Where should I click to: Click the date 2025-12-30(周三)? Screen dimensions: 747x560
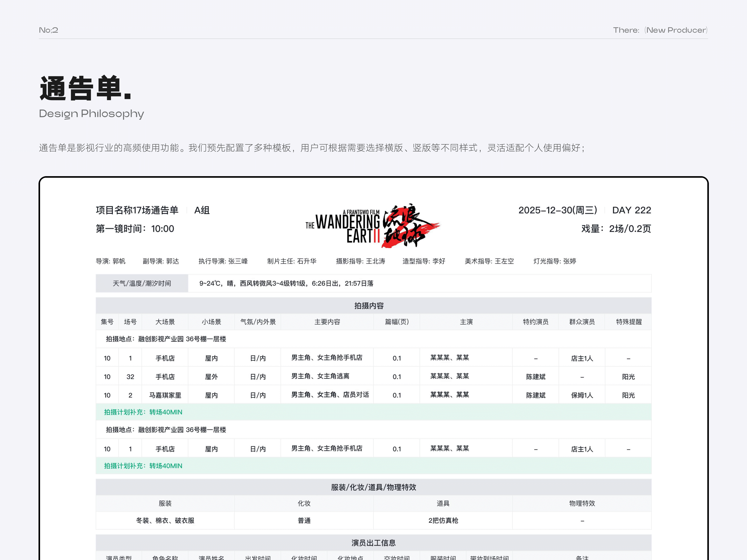pos(558,210)
